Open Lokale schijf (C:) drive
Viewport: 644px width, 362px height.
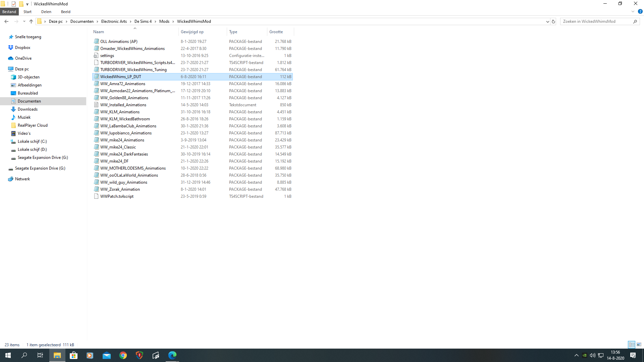click(32, 141)
